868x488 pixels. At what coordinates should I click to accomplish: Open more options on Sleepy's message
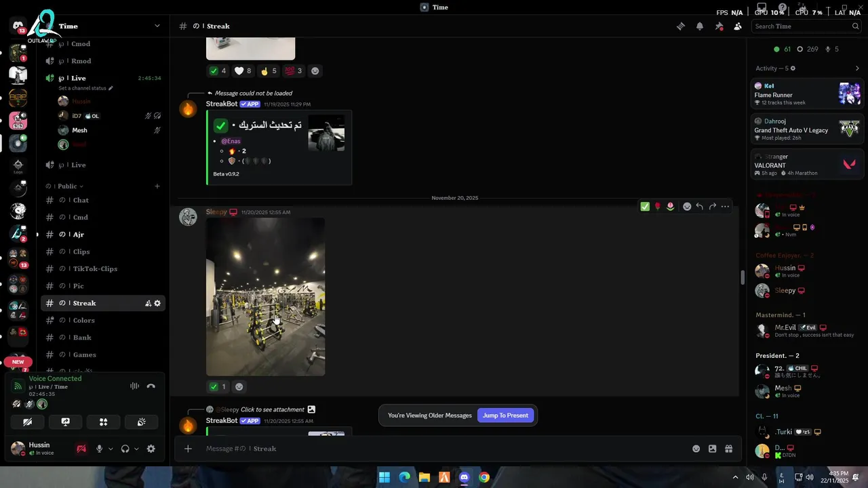725,206
